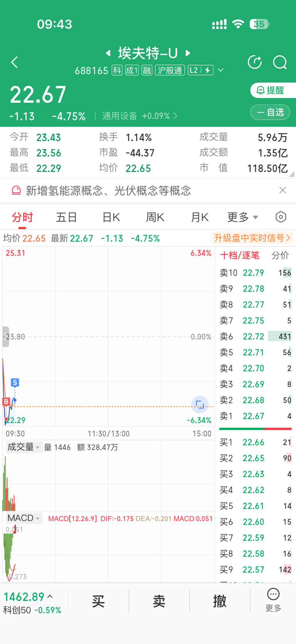Tap the L2 lightning badge
The image size is (296, 644).
pos(200,70)
